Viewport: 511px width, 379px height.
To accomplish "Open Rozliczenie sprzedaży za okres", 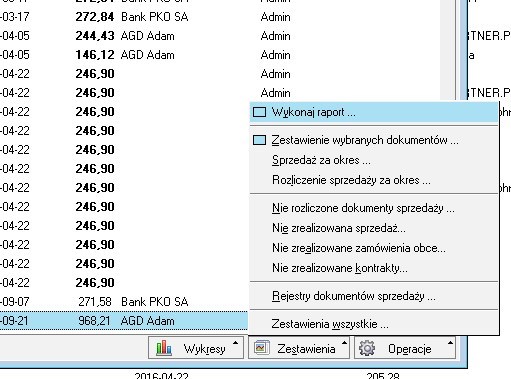I will tap(374, 180).
